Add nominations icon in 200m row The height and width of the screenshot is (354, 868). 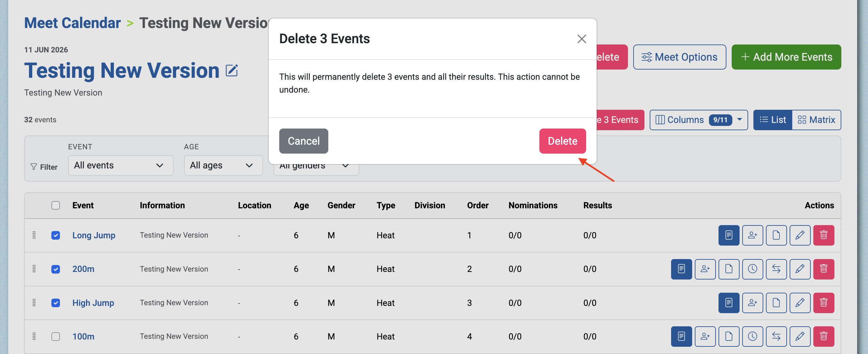click(705, 269)
